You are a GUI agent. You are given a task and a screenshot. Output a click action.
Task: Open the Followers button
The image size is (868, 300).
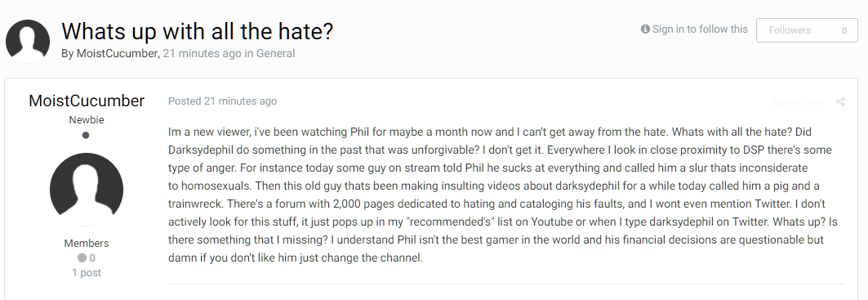pos(807,30)
